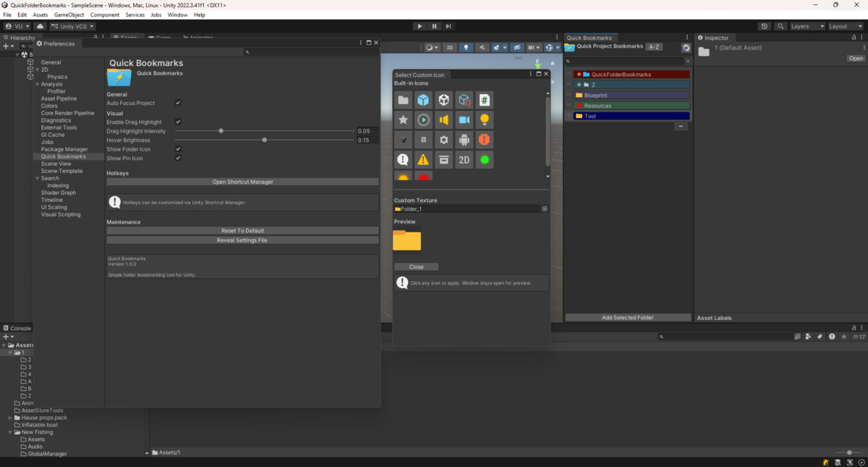Adjust Project panel icon size slider

848,453
